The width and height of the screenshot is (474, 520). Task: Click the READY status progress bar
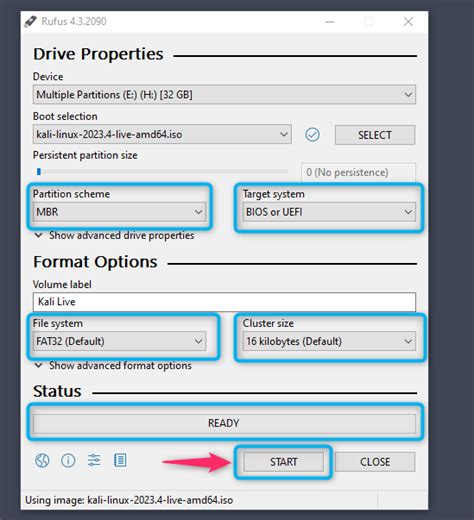pyautogui.click(x=224, y=423)
